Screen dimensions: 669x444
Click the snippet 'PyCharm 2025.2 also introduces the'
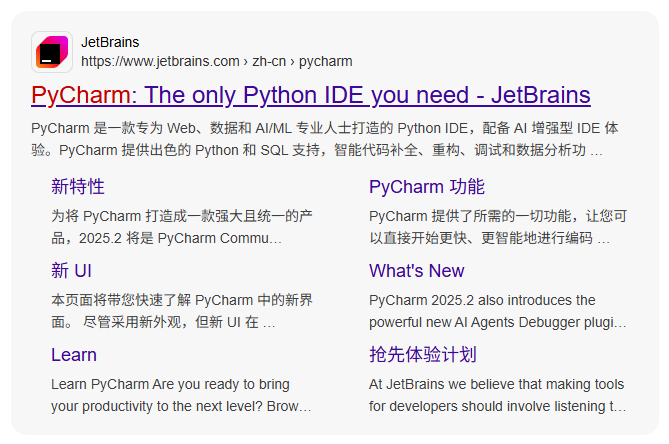[x=498, y=311]
